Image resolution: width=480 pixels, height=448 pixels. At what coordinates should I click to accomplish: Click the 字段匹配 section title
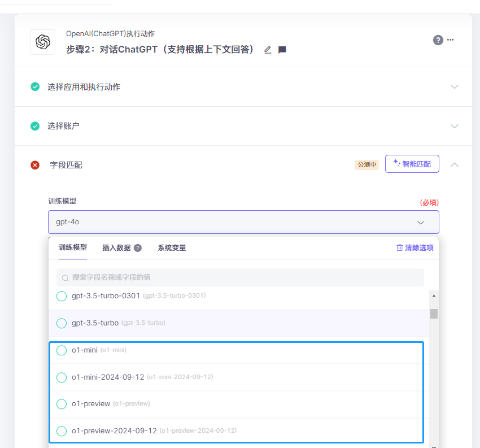66,165
